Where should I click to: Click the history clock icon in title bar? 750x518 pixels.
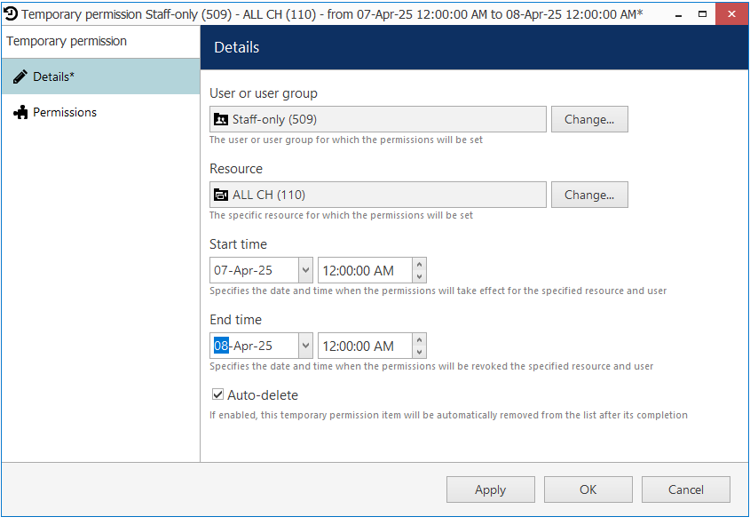click(x=11, y=14)
